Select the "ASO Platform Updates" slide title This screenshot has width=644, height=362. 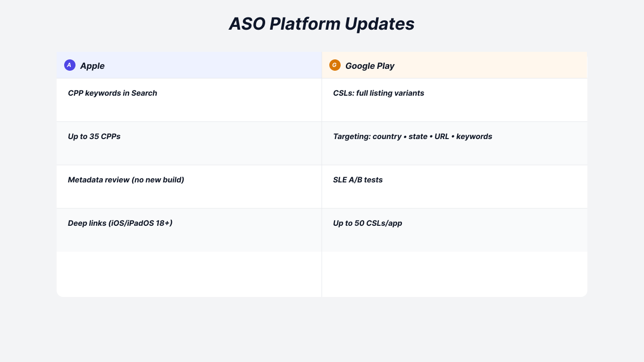322,24
